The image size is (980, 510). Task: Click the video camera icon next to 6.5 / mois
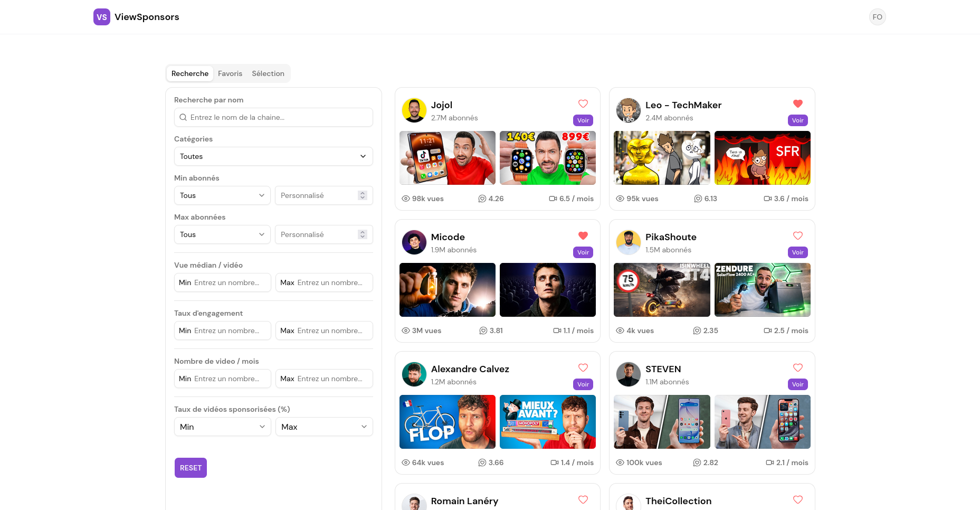coord(553,199)
